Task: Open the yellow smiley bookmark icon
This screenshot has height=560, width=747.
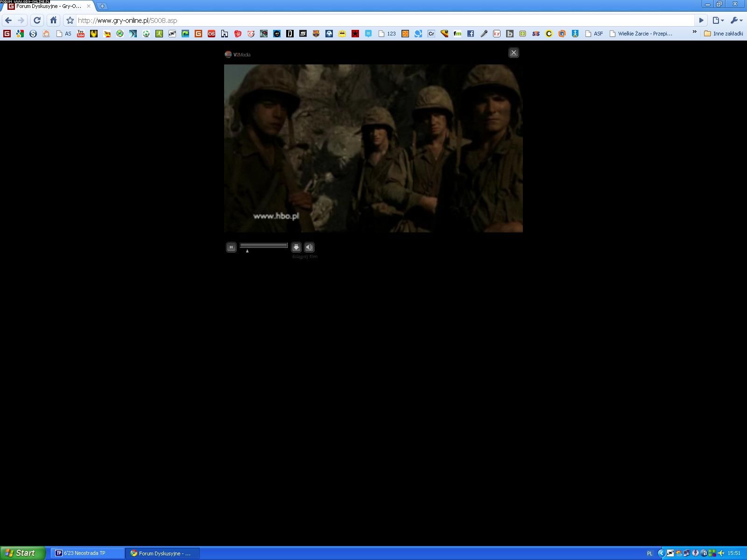Action: point(342,34)
